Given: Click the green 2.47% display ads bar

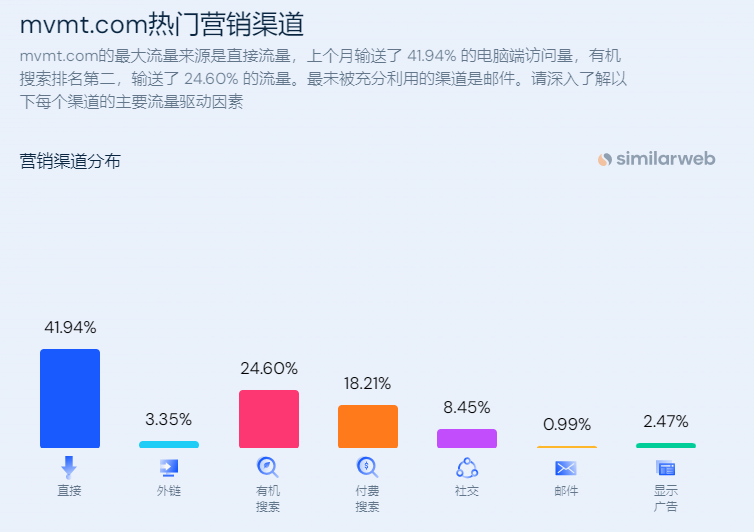Looking at the screenshot, I should pyautogui.click(x=666, y=445).
